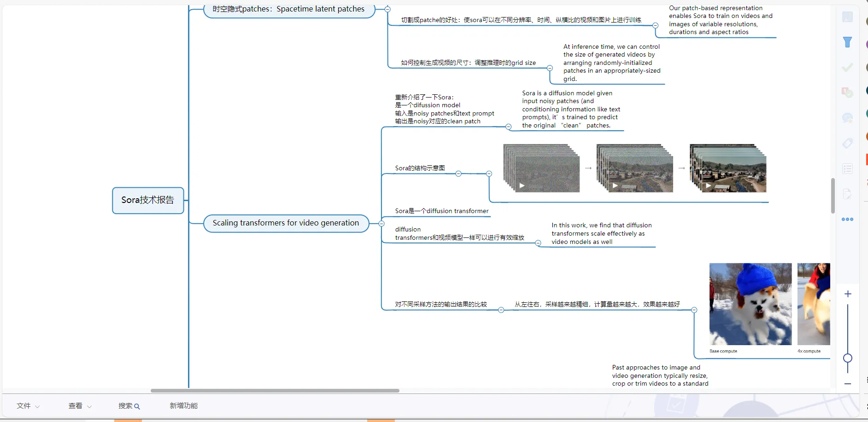Click the priority badge icon in sidebar

tap(847, 93)
